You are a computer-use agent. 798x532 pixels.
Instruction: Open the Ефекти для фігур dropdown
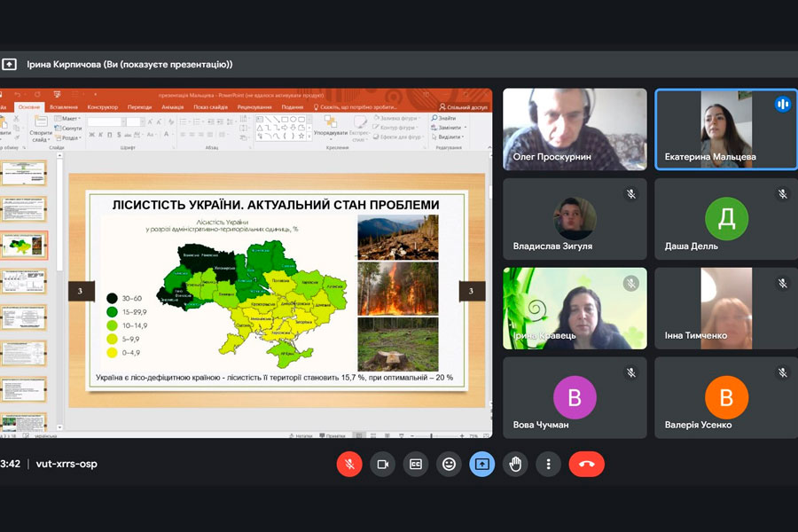399,137
